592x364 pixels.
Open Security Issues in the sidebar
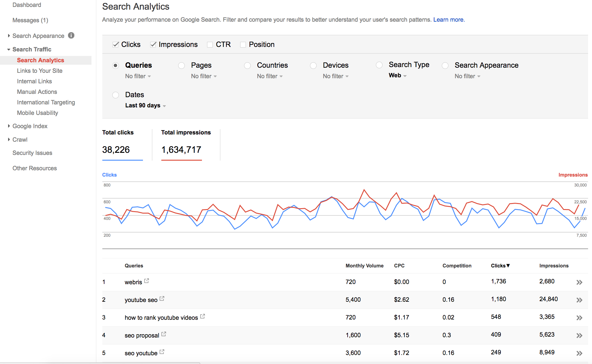(x=32, y=153)
